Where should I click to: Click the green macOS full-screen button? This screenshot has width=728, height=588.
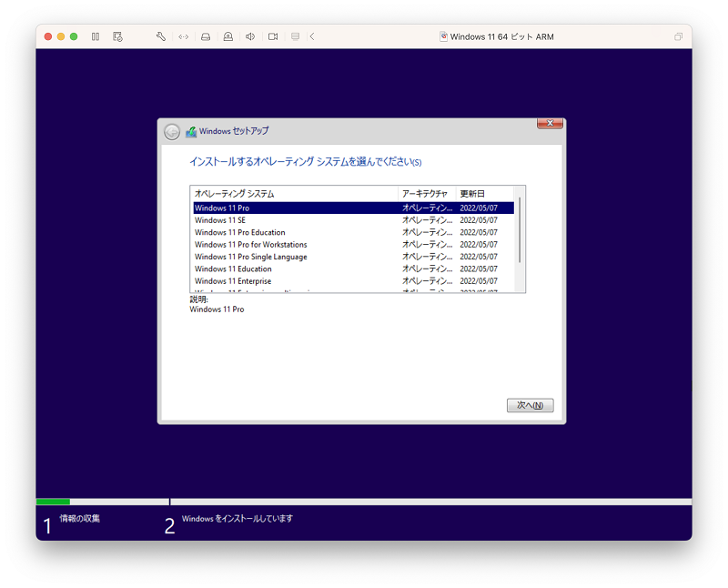tap(74, 36)
